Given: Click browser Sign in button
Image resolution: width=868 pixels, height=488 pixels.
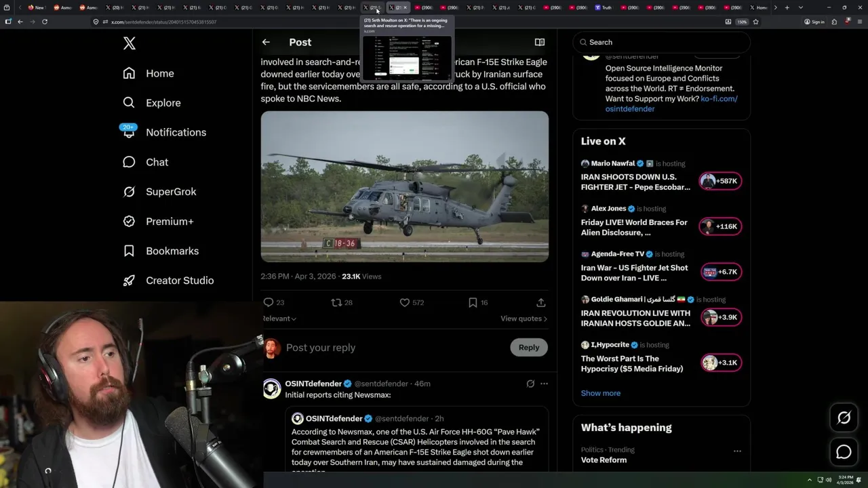Looking at the screenshot, I should [814, 22].
